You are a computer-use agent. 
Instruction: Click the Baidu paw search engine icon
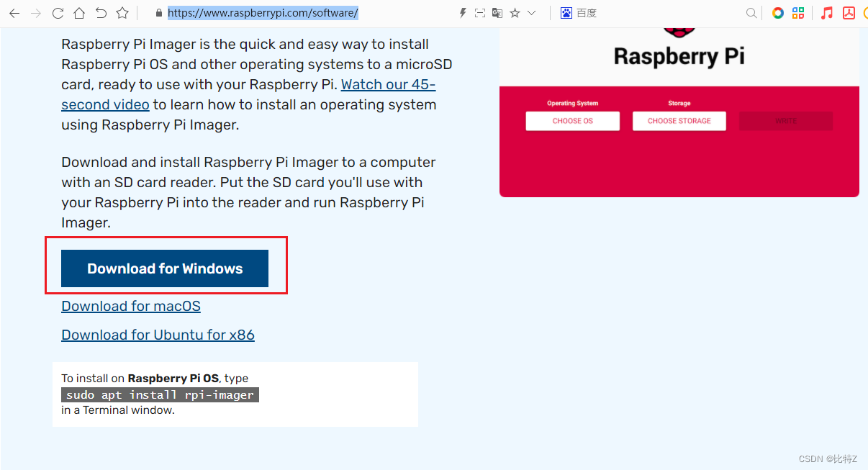[566, 13]
